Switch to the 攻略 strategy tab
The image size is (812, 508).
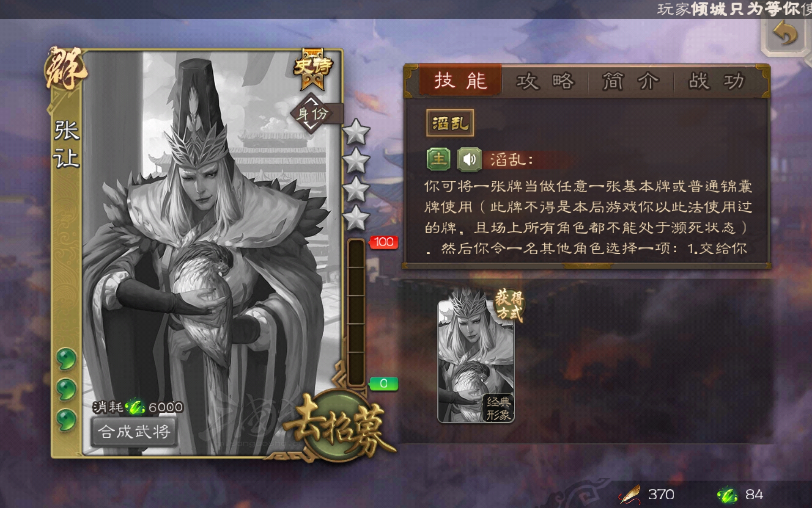(545, 81)
